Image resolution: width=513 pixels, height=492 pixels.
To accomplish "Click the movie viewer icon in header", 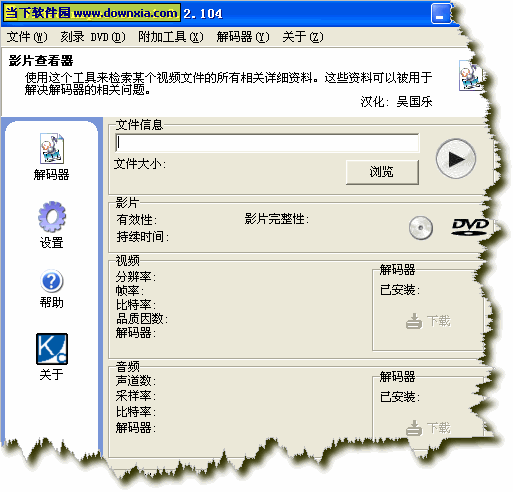I will pos(470,75).
